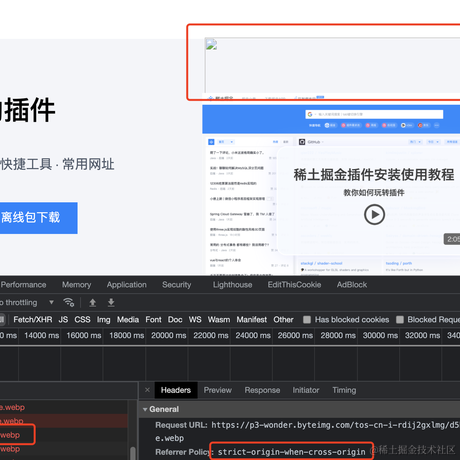Click the search field in the page preview
The height and width of the screenshot is (460, 460).
pos(374,114)
